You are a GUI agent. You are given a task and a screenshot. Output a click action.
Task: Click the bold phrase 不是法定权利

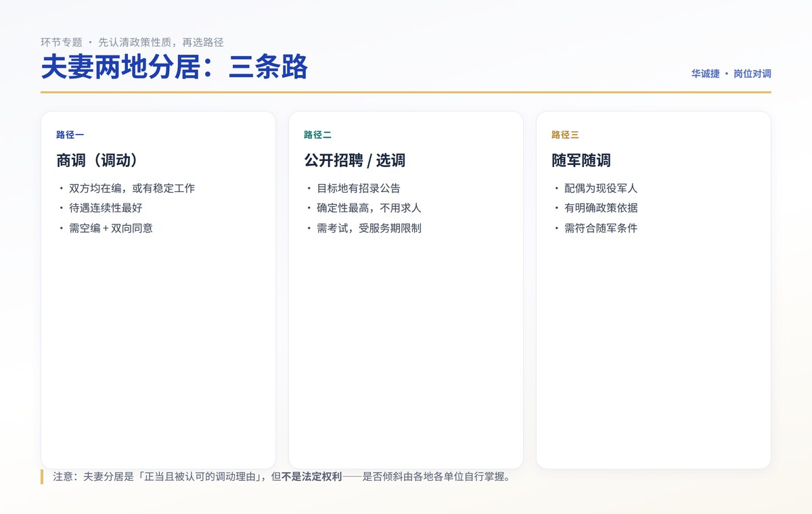point(313,477)
